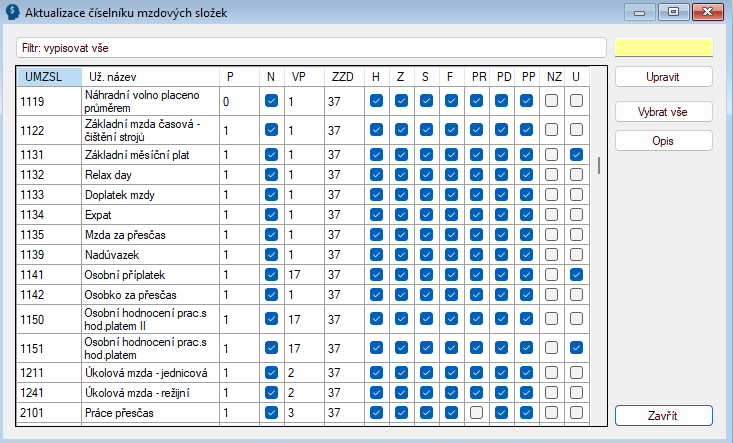The image size is (733, 443).
Task: Click 'Doplatek mzdy' cell
Action: coord(150,195)
